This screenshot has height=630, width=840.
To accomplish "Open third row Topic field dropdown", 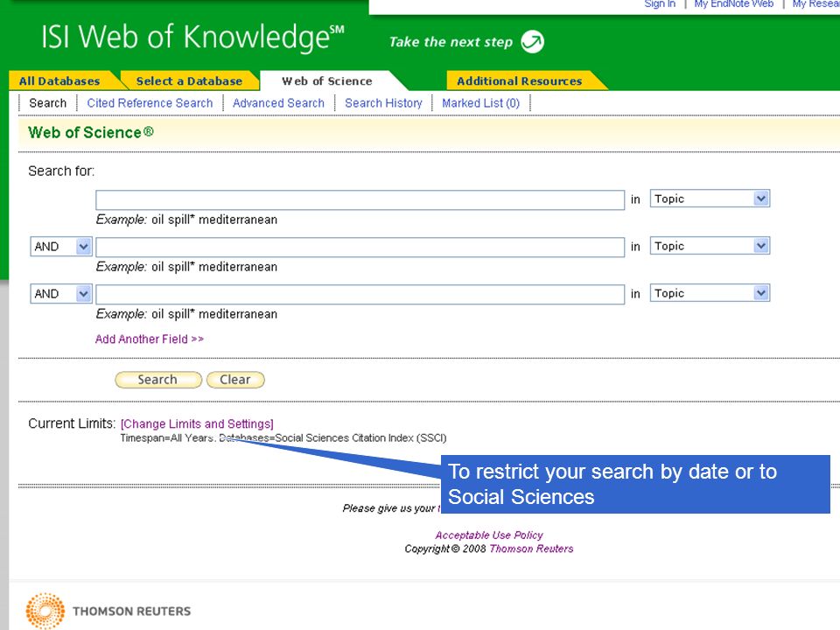I will [x=710, y=293].
